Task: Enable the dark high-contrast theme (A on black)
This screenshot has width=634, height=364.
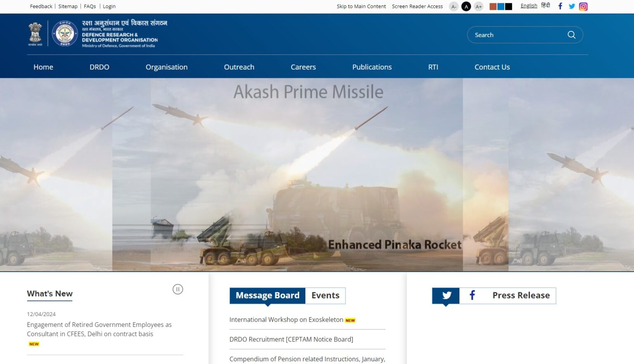Action: (x=466, y=6)
